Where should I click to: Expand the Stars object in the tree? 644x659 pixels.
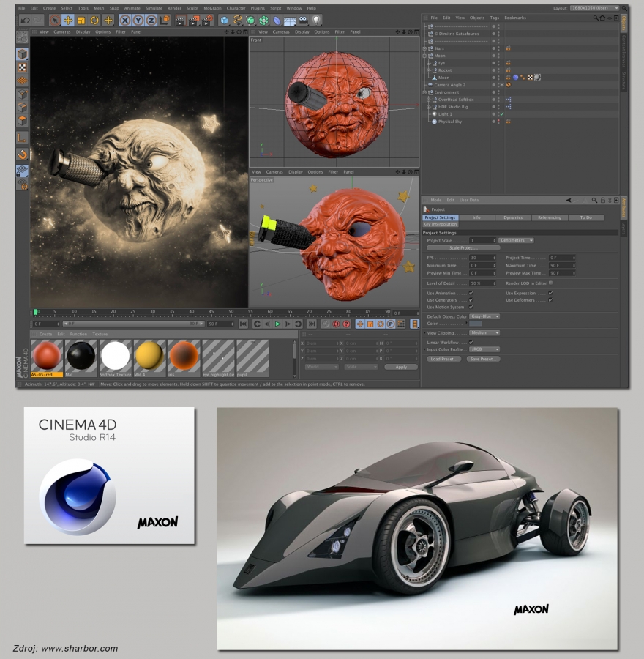pyautogui.click(x=424, y=48)
